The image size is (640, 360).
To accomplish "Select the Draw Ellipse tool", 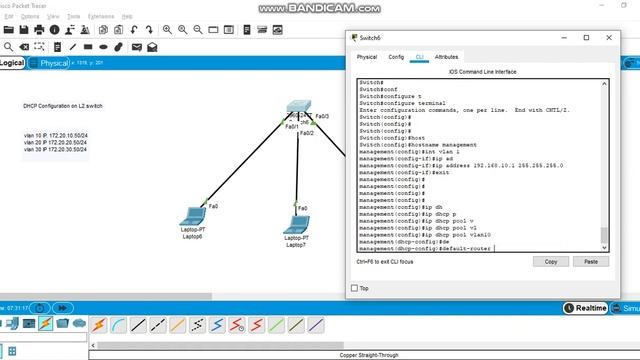I will (103, 47).
